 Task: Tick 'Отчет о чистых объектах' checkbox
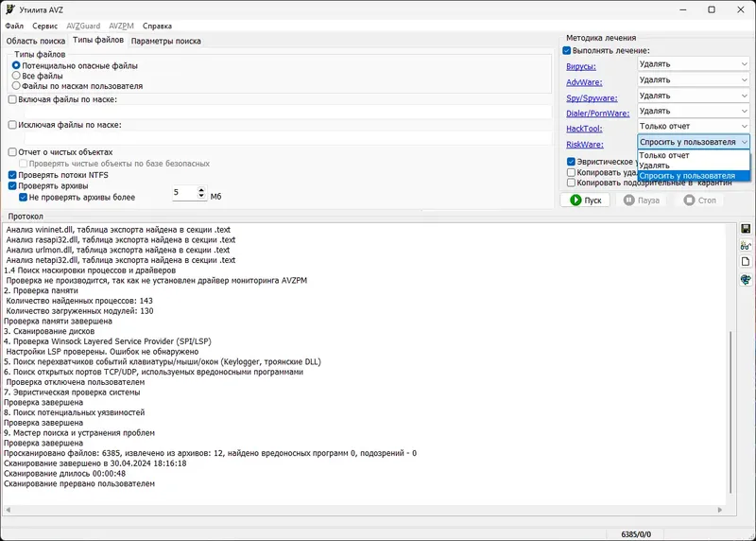coord(12,152)
